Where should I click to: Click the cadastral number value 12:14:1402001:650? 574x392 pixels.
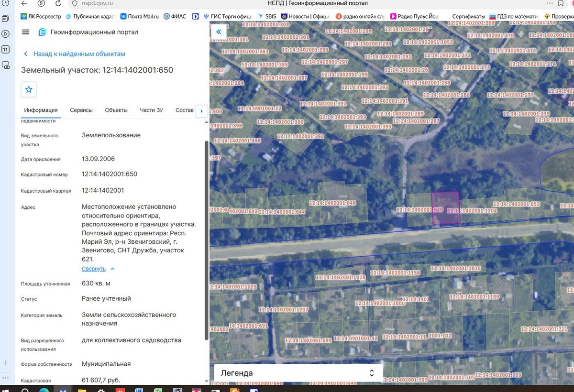110,174
